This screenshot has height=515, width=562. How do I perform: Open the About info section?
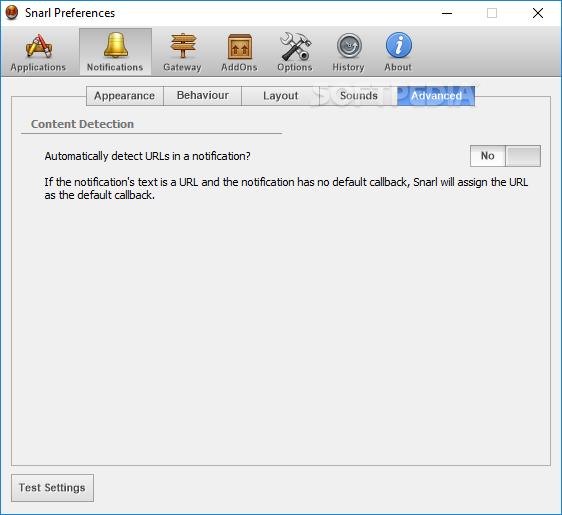(398, 52)
